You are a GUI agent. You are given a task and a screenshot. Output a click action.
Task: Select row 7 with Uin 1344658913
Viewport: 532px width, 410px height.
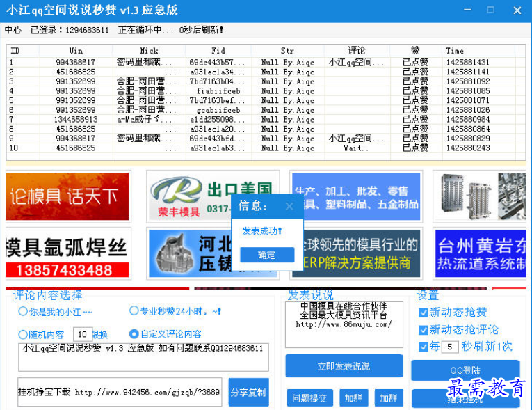(x=266, y=119)
